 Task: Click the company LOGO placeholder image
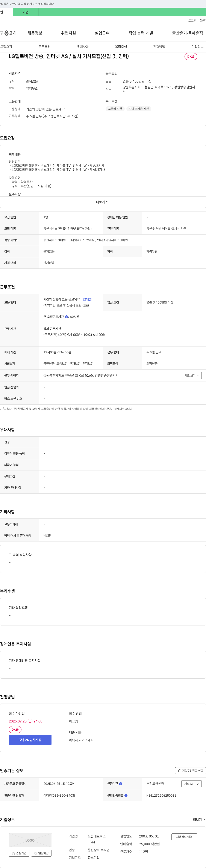[30, 840]
